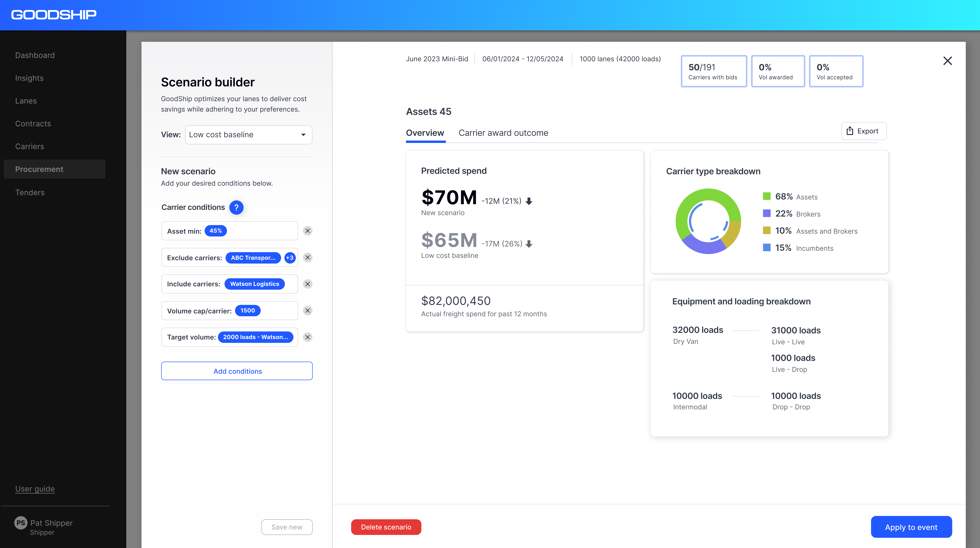This screenshot has height=548, width=980.
Task: Open Carriers in the sidebar
Action: (30, 147)
